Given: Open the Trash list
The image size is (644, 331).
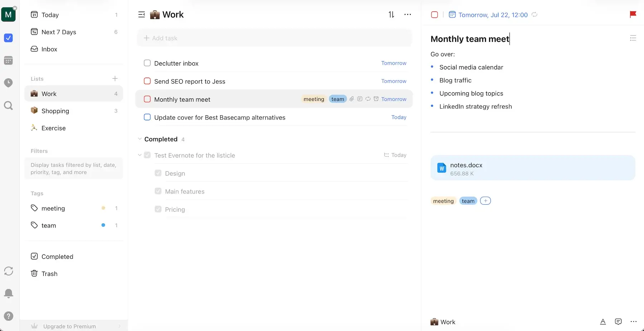Looking at the screenshot, I should coord(74,274).
